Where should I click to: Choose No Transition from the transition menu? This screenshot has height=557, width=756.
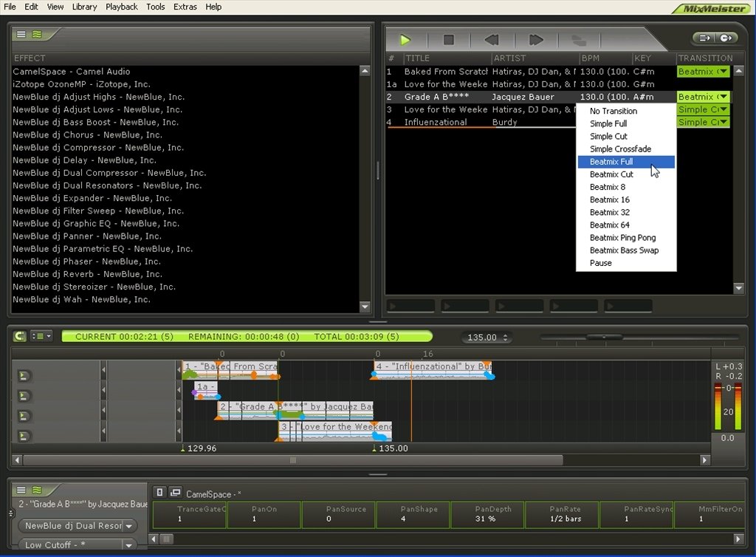[x=626, y=111]
